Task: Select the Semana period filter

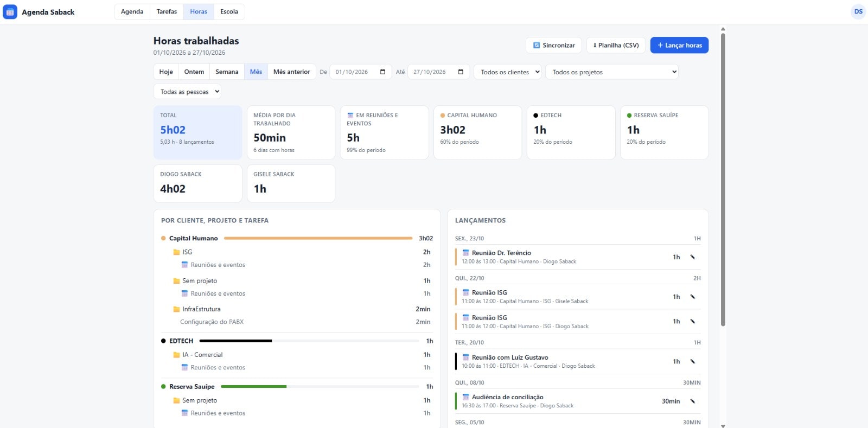Action: point(227,72)
